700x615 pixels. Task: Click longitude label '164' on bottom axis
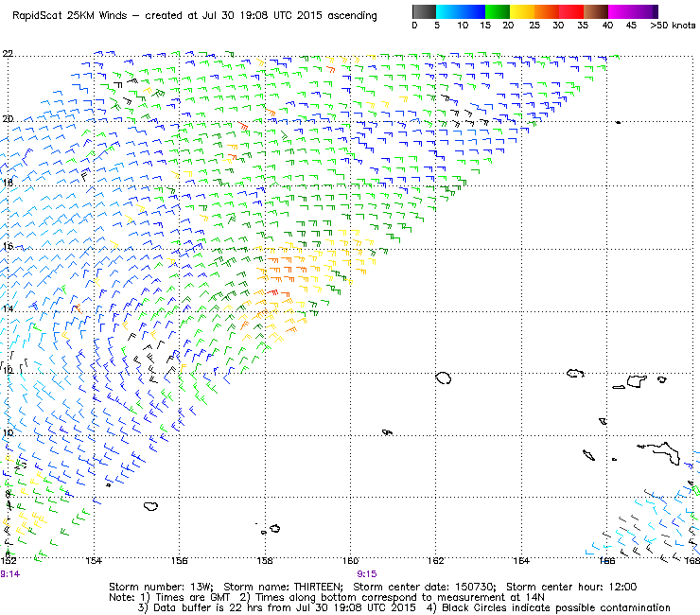pyautogui.click(x=521, y=560)
